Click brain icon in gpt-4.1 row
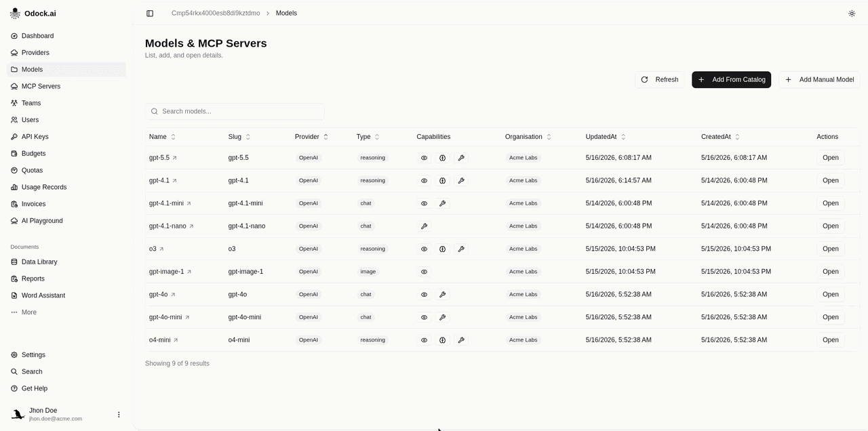Viewport: 868px width, 431px height. tap(442, 181)
